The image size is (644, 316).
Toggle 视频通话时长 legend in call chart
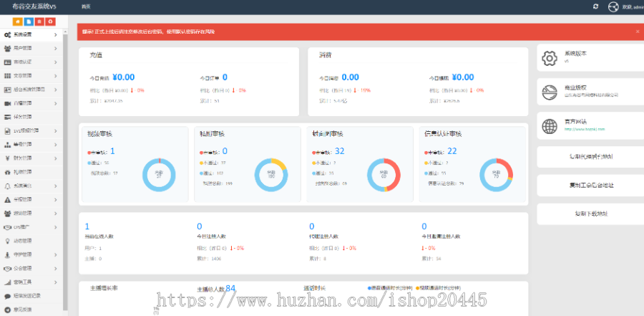(438, 288)
